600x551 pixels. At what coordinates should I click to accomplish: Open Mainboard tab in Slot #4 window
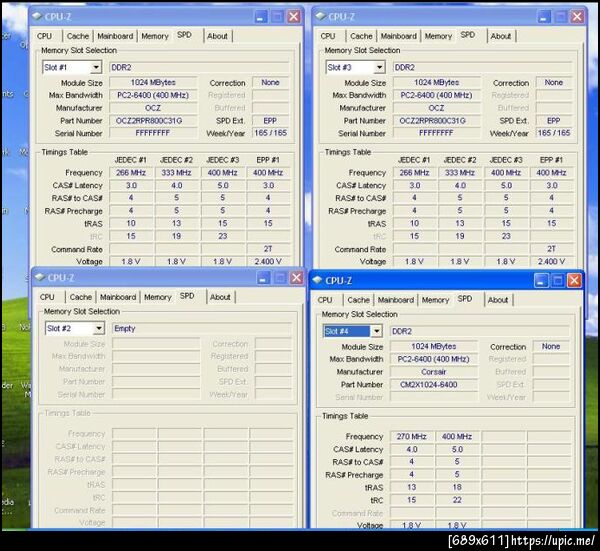pos(396,300)
